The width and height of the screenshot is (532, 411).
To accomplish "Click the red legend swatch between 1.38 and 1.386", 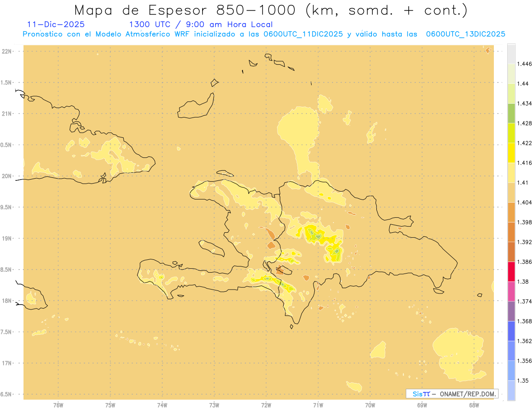I will point(511,271).
